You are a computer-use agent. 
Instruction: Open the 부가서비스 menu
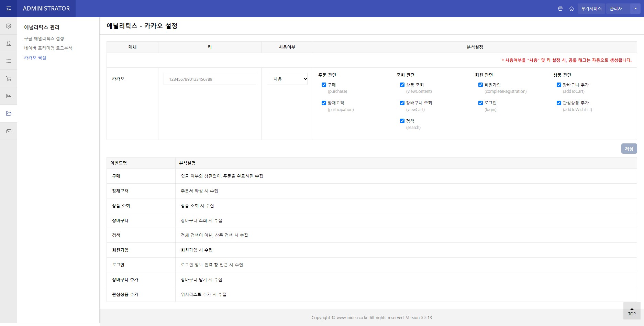591,9
